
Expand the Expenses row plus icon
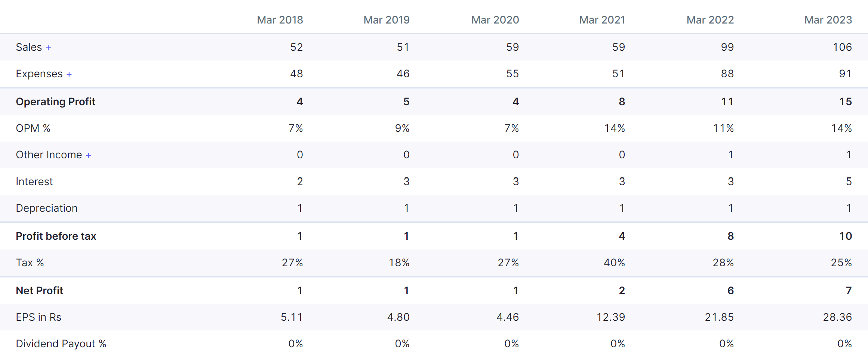(69, 74)
